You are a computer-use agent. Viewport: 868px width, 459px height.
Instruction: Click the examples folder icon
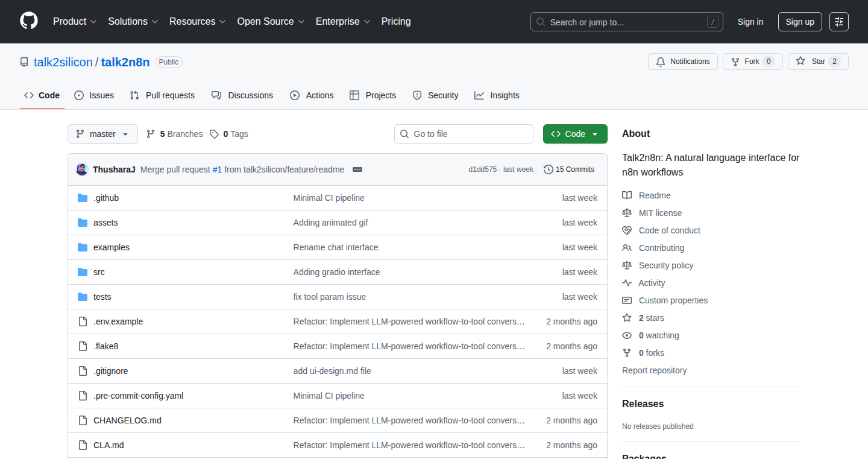pos(83,247)
